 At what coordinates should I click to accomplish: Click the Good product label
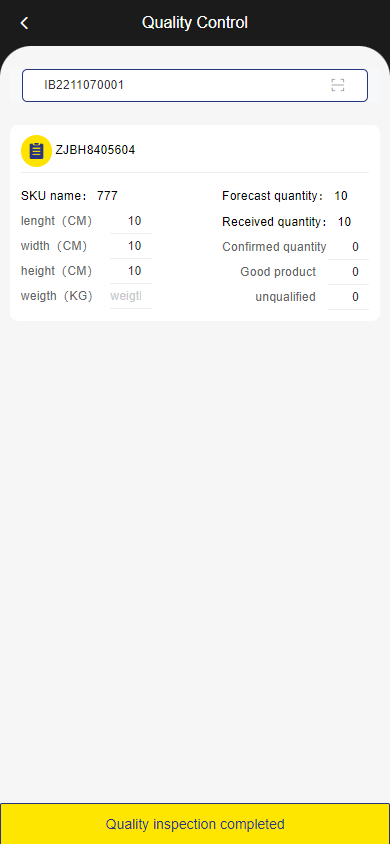coord(278,272)
